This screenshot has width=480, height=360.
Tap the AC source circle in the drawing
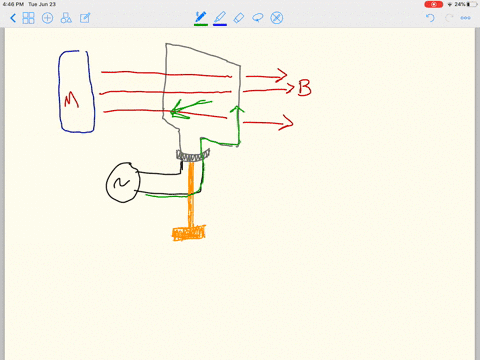click(x=123, y=183)
